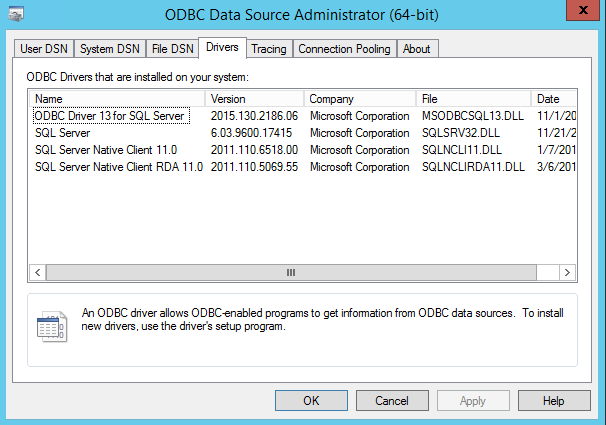The height and width of the screenshot is (425, 606).
Task: Go to the Tracing tab
Action: [269, 49]
